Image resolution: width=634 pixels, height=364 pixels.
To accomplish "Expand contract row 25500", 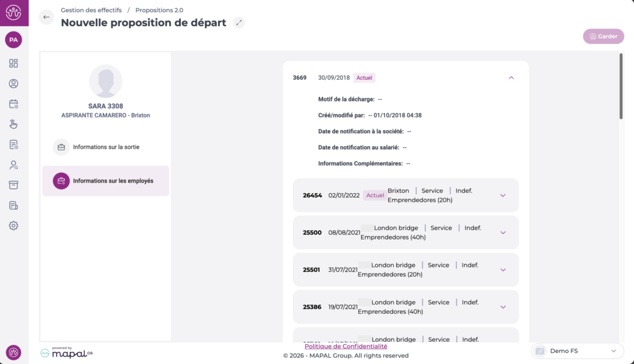I will point(503,233).
